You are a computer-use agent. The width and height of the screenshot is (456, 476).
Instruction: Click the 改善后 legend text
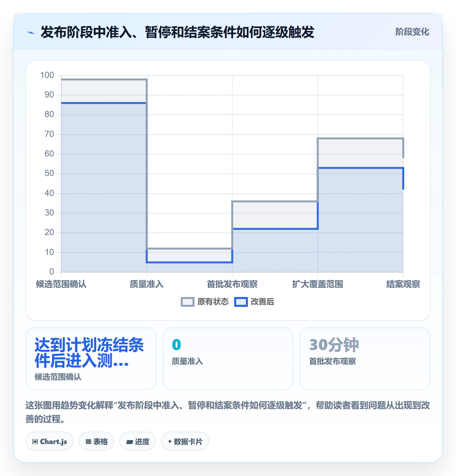[x=262, y=302]
